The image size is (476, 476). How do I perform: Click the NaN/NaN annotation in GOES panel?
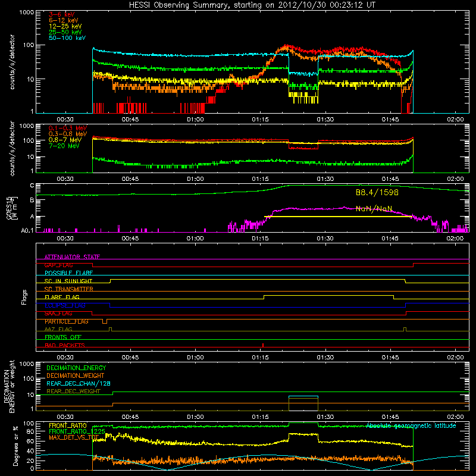click(x=374, y=209)
